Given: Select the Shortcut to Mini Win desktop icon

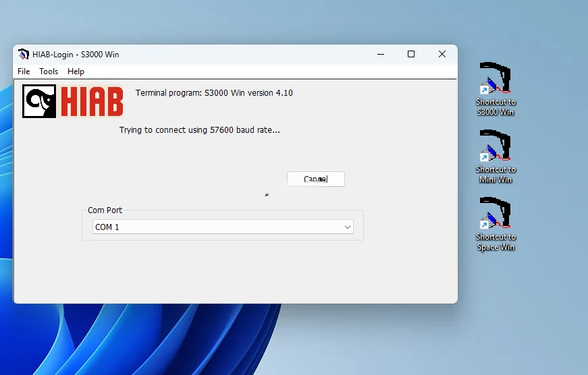Looking at the screenshot, I should (495, 156).
